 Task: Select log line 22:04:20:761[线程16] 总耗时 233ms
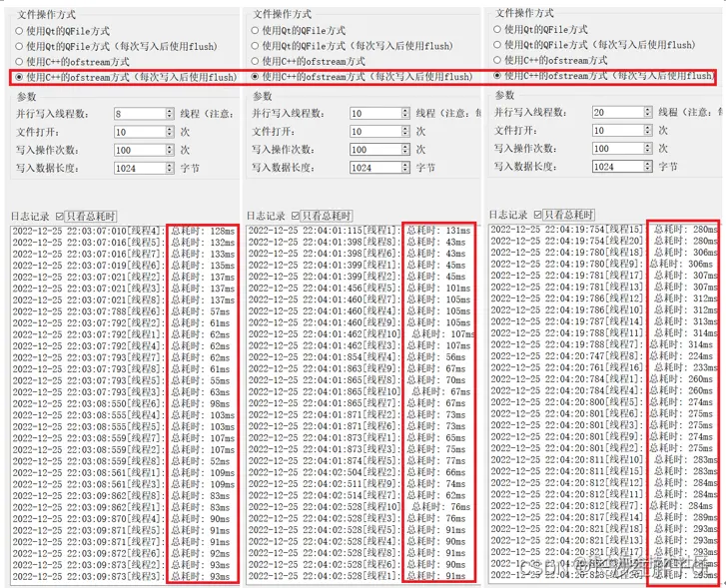click(x=604, y=367)
